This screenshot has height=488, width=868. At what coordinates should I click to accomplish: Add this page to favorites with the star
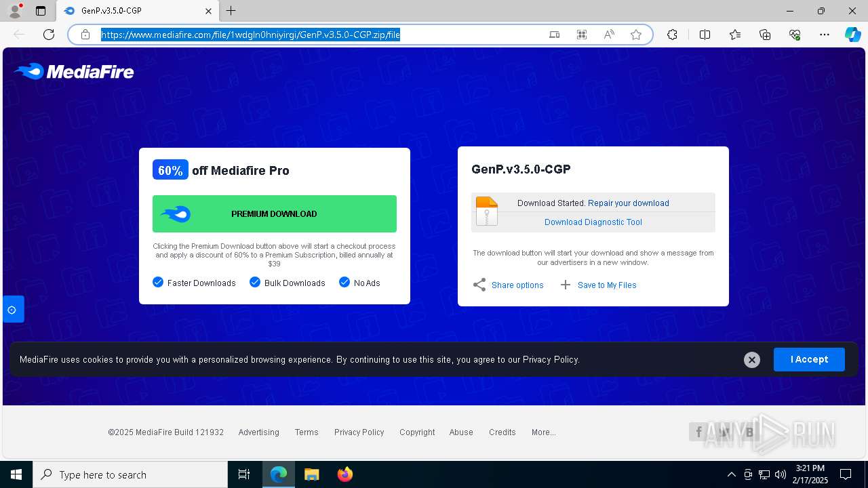636,35
